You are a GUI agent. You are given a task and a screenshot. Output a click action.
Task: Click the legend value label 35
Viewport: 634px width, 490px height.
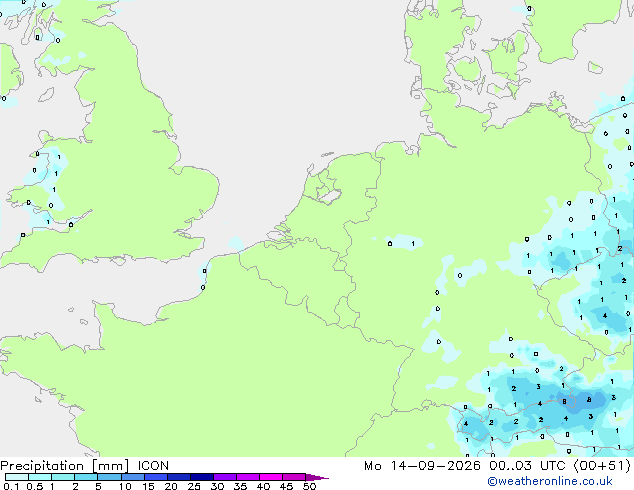(x=240, y=486)
